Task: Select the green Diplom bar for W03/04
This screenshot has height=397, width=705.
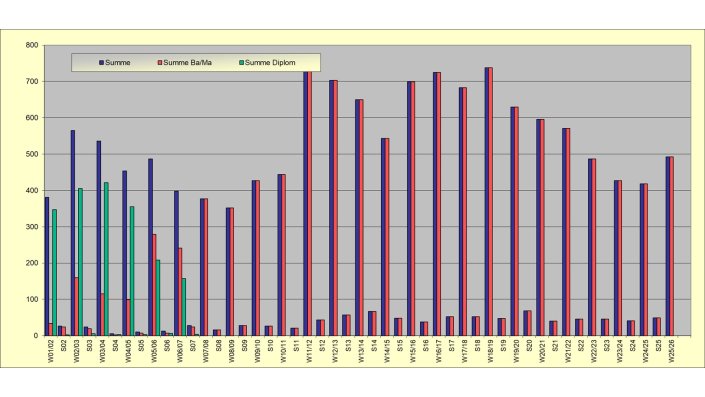Action: (106, 259)
